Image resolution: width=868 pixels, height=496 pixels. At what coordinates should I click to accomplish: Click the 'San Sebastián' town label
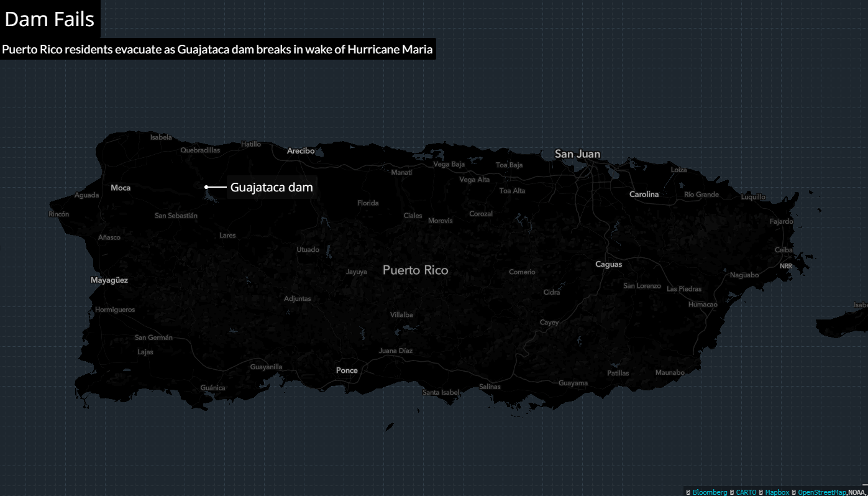click(176, 216)
